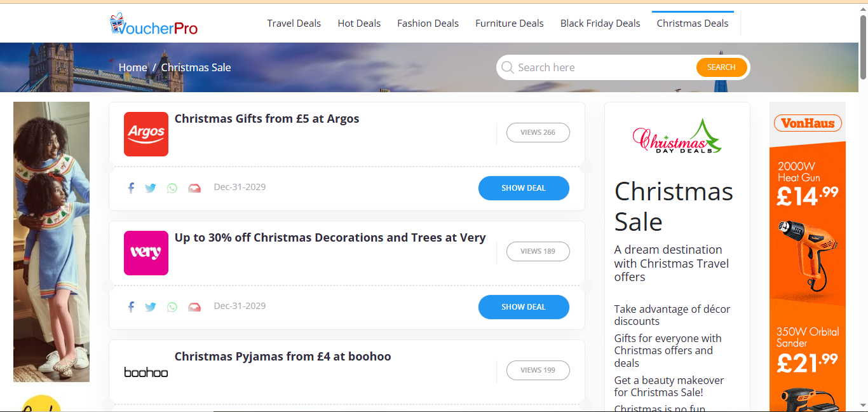Image resolution: width=868 pixels, height=412 pixels.
Task: Share the Very deal via WhatsApp
Action: [x=172, y=307]
